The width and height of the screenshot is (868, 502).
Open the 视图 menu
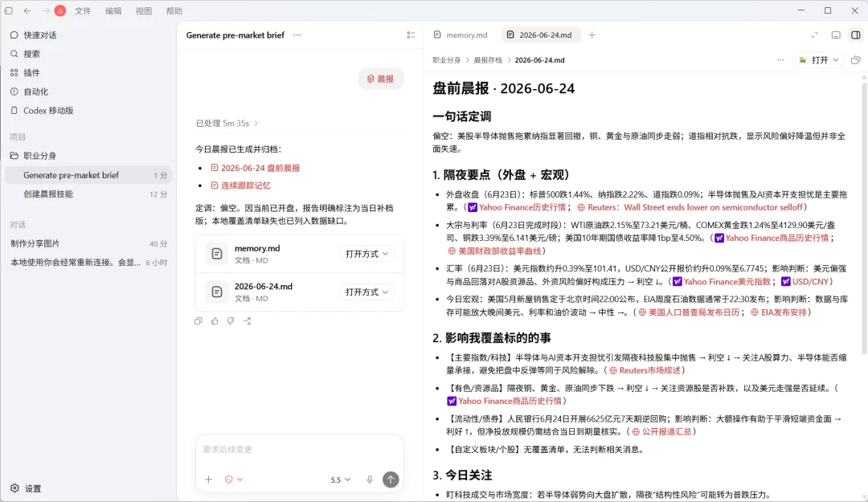click(144, 10)
